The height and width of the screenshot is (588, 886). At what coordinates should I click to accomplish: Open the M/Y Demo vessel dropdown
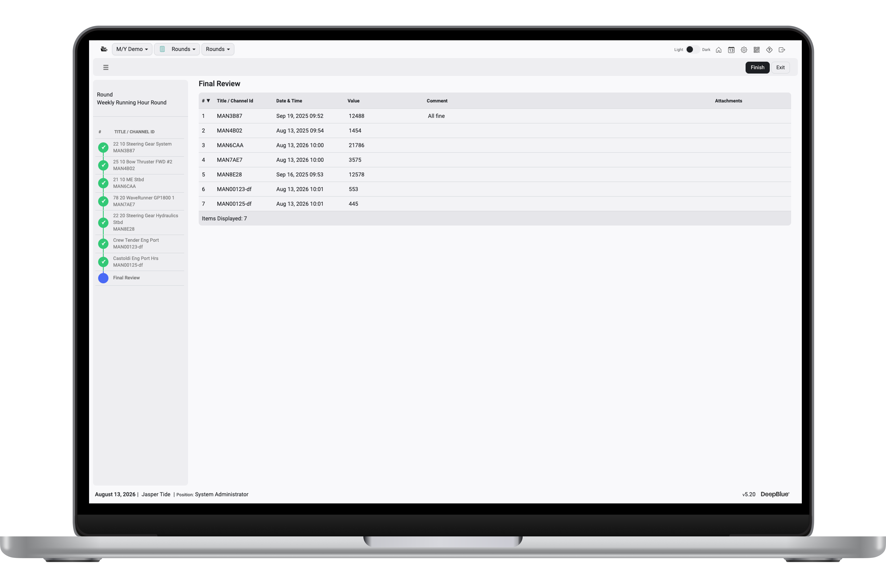[132, 49]
